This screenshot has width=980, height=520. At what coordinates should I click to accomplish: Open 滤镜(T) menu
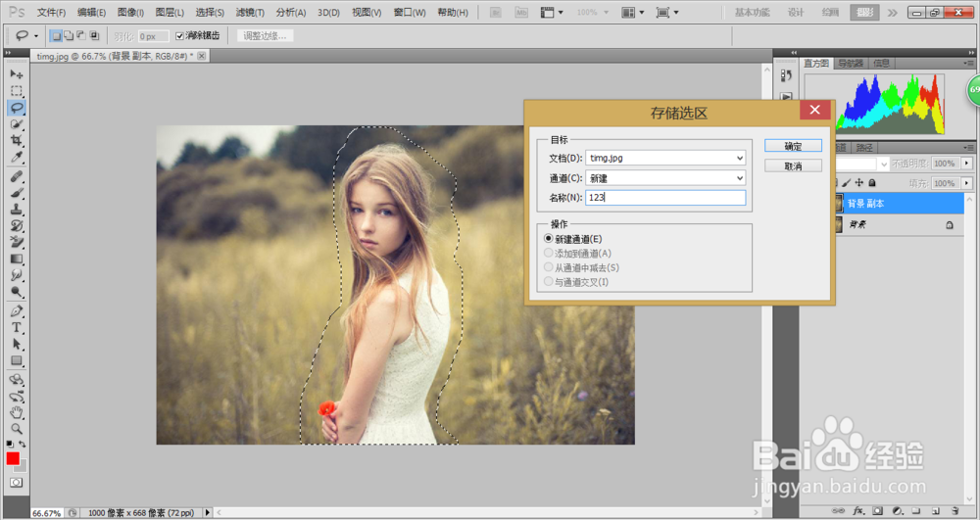click(x=250, y=13)
